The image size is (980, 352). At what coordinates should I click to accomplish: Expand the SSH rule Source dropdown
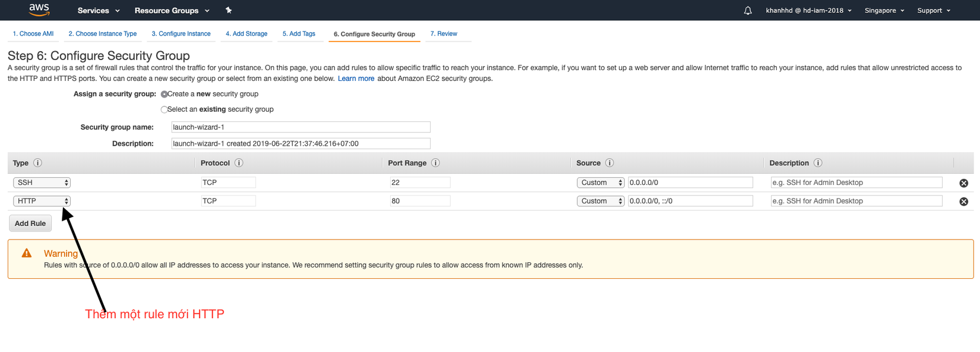click(600, 183)
